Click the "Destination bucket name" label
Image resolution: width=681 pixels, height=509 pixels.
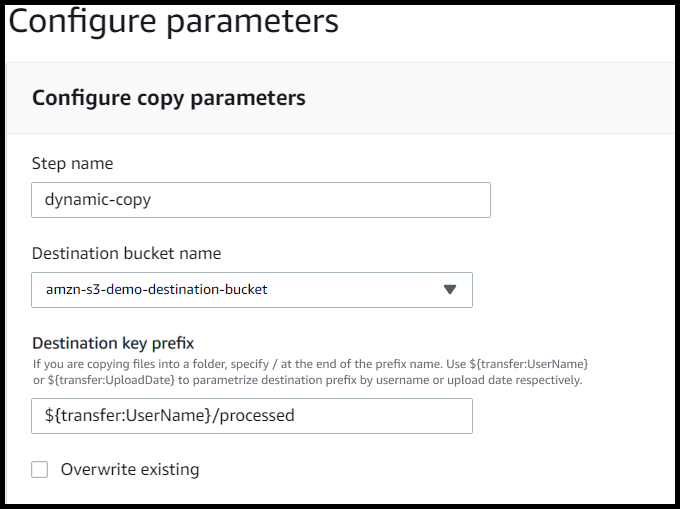[126, 253]
